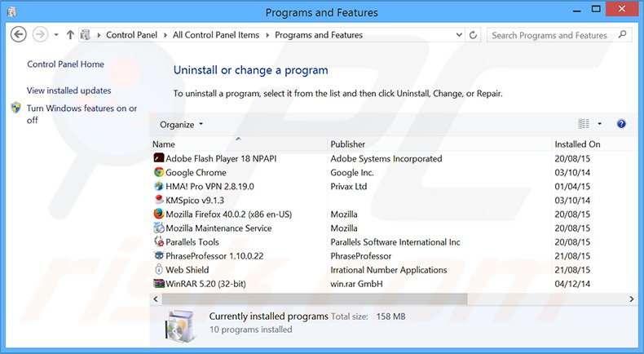Click publisher Privax Ltd
Screen dimensions: 644x354
point(348,186)
